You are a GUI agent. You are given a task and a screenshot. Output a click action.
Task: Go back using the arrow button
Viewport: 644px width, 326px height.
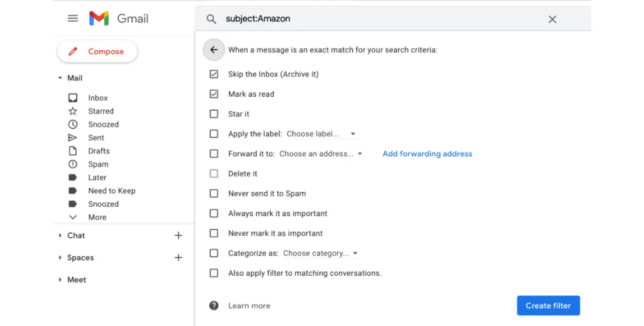[214, 50]
